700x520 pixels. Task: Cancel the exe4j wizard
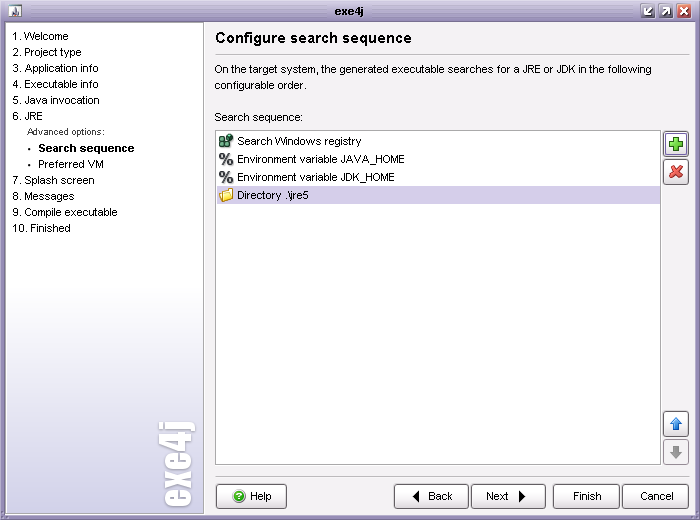(656, 496)
